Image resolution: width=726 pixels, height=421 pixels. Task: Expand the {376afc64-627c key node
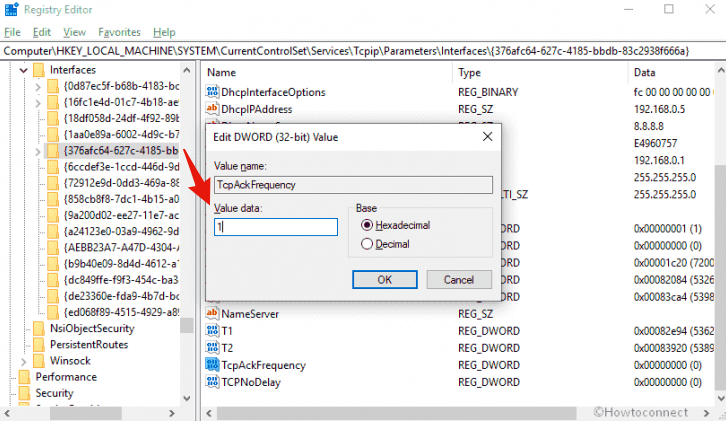pos(38,151)
